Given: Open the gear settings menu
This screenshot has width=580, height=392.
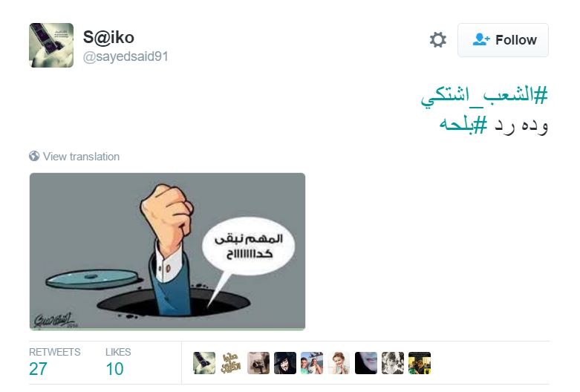Looking at the screenshot, I should point(438,39).
